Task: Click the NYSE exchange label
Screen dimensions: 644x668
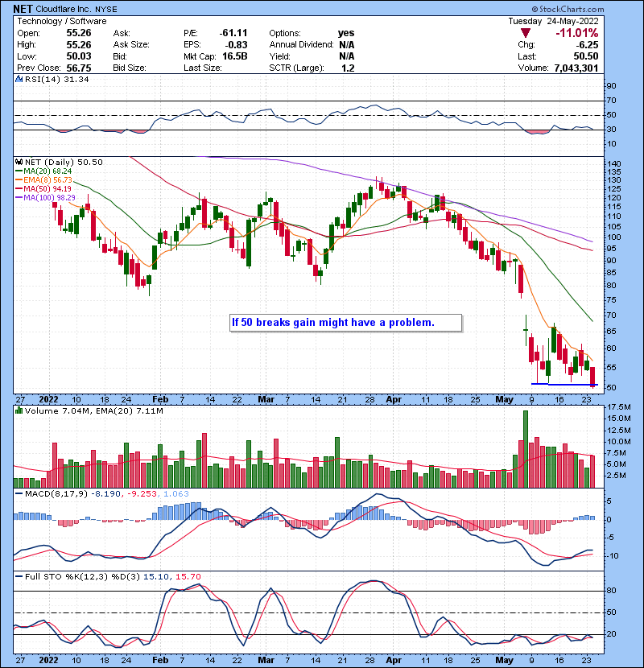Action: coord(105,9)
